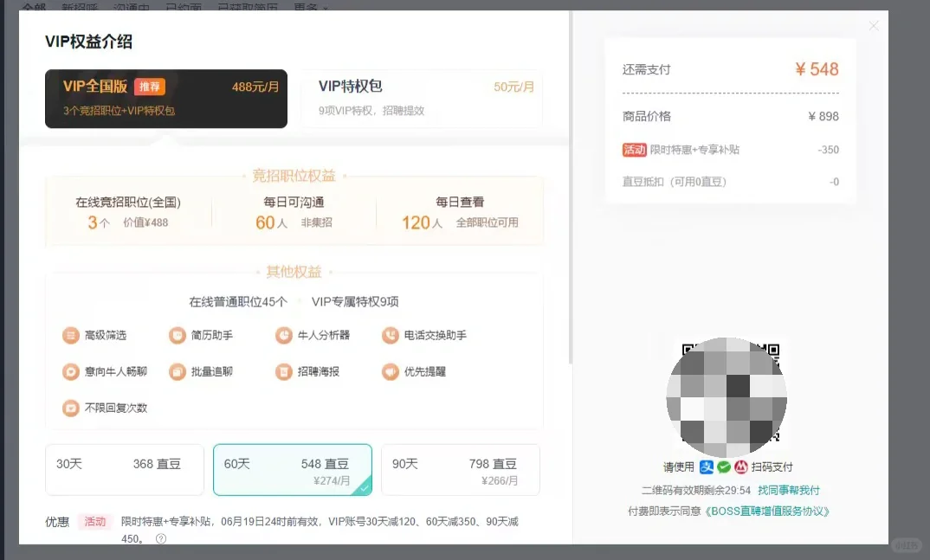930x560 pixels.
Task: Click the payment QR code
Action: coord(727,397)
